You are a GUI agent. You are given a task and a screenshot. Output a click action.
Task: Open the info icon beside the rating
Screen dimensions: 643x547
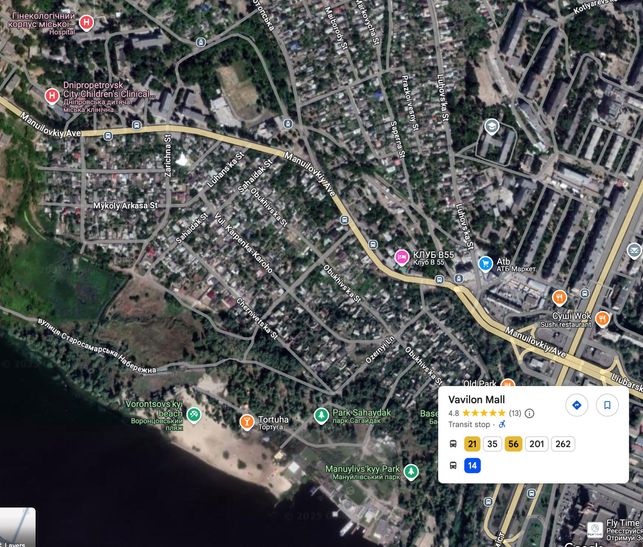click(529, 413)
